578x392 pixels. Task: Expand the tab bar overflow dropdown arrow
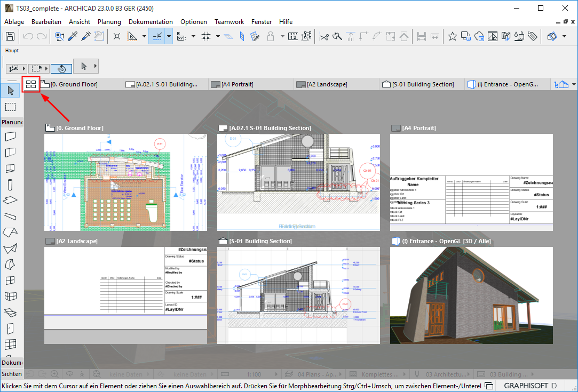(x=574, y=85)
